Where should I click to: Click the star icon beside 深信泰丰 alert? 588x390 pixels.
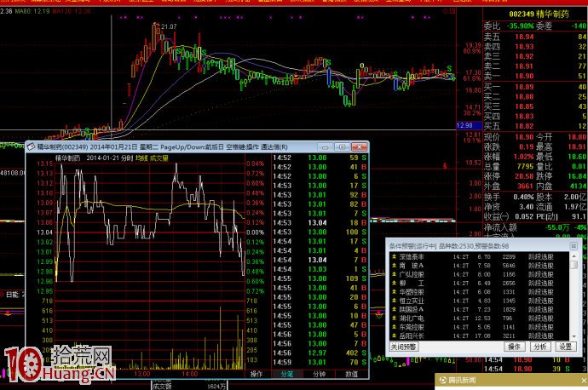394,256
